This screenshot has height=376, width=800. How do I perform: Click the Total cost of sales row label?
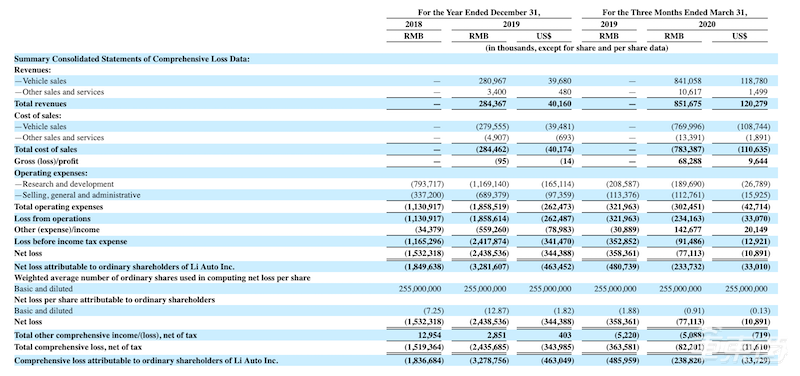pos(45,149)
